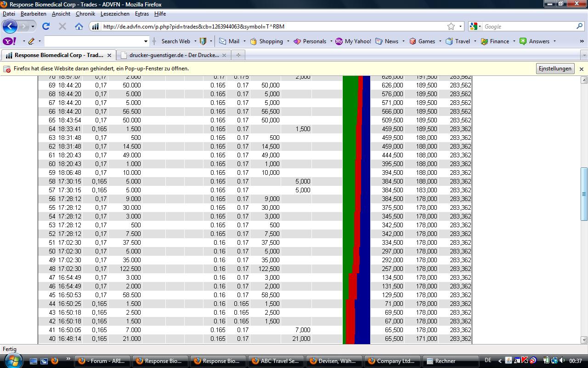588x368 pixels.
Task: Open Yahoo Mail from the toolbar
Action: [x=229, y=41]
